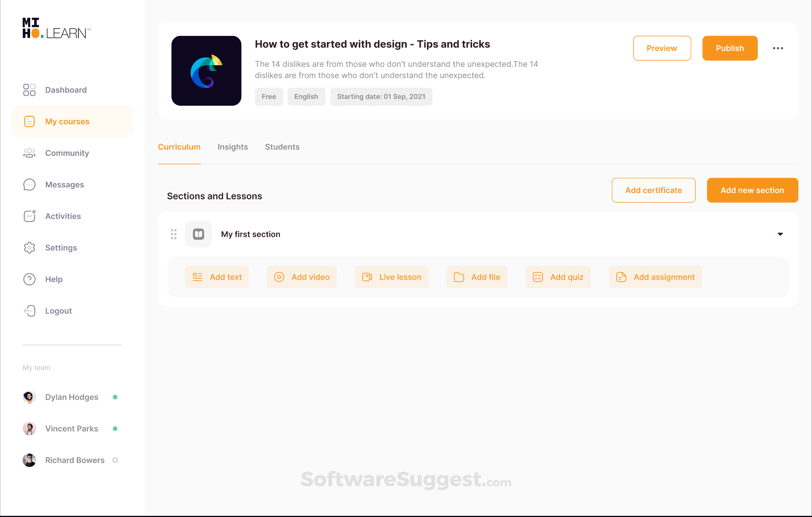Click the book icon beside My first section

click(198, 234)
